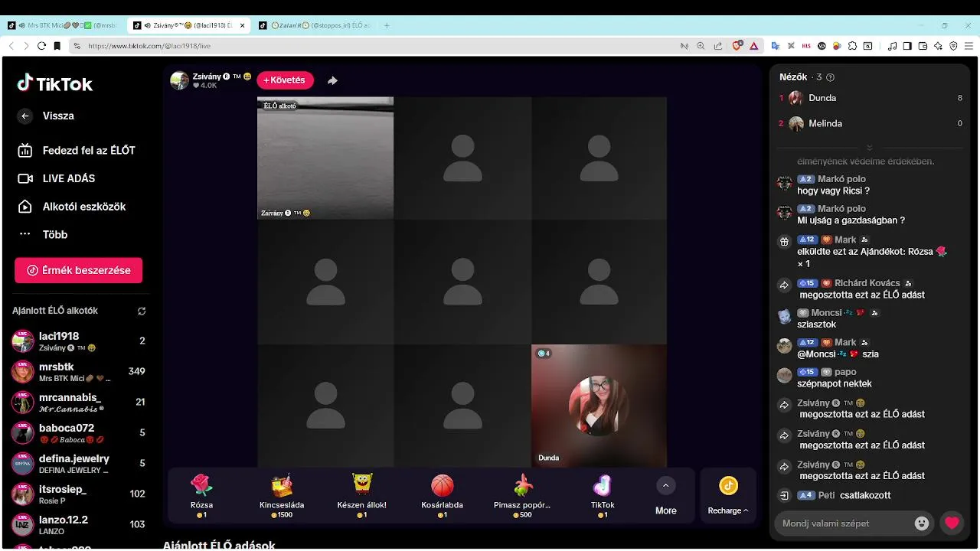The image size is (980, 551).
Task: Click browser forward button
Action: click(x=26, y=46)
